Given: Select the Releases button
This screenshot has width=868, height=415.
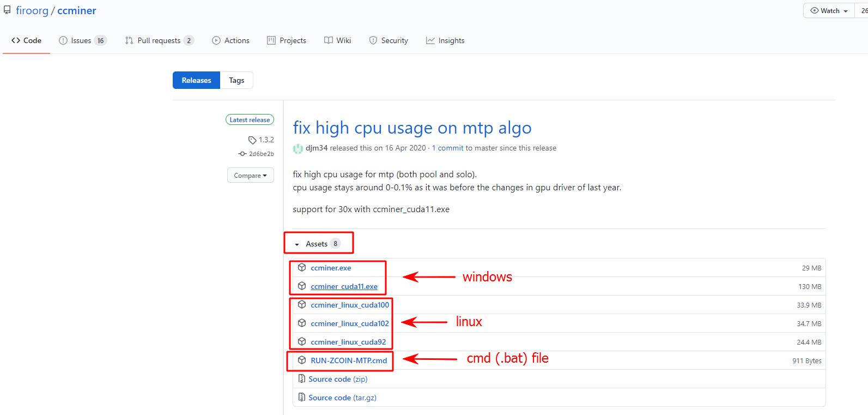Looking at the screenshot, I should point(196,80).
